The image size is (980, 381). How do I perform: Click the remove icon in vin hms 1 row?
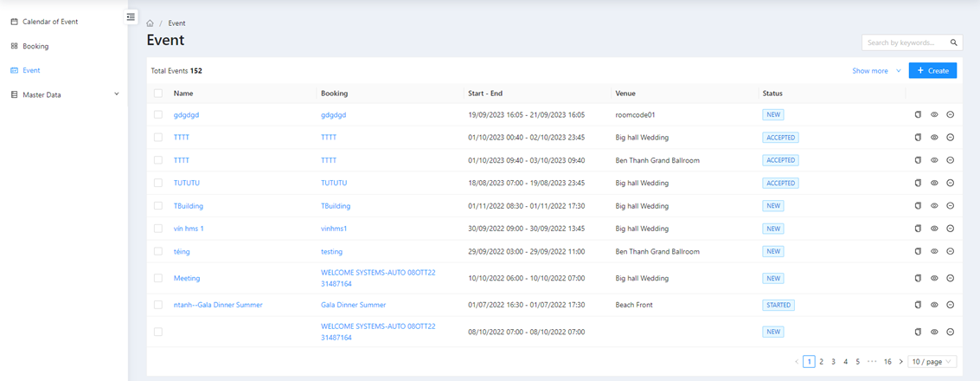point(950,229)
